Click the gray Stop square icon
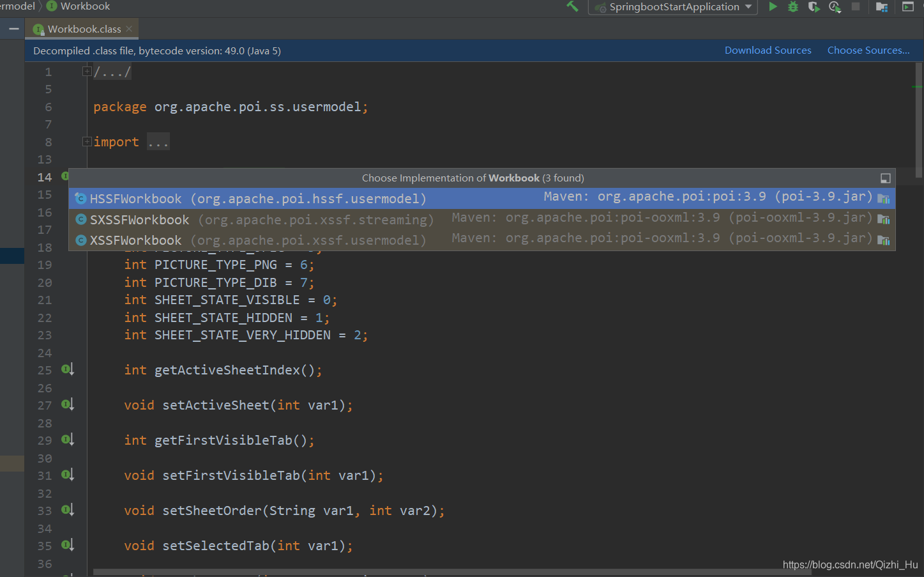The height and width of the screenshot is (577, 924). click(856, 6)
